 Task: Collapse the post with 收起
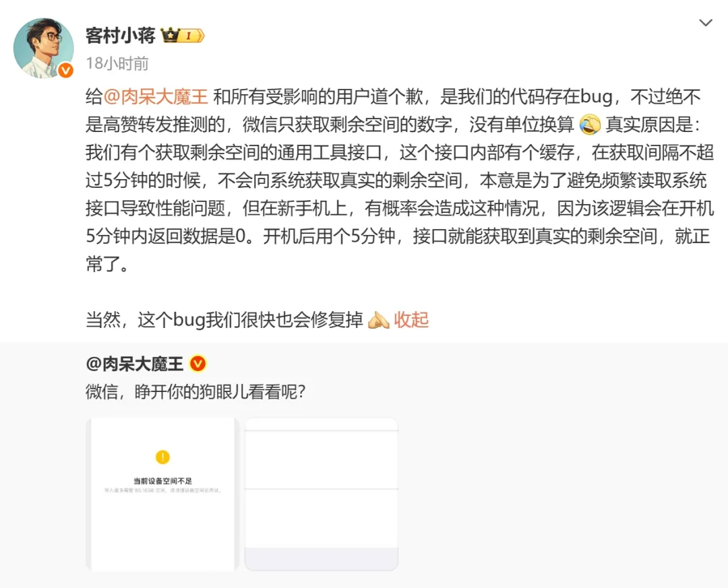[411, 320]
